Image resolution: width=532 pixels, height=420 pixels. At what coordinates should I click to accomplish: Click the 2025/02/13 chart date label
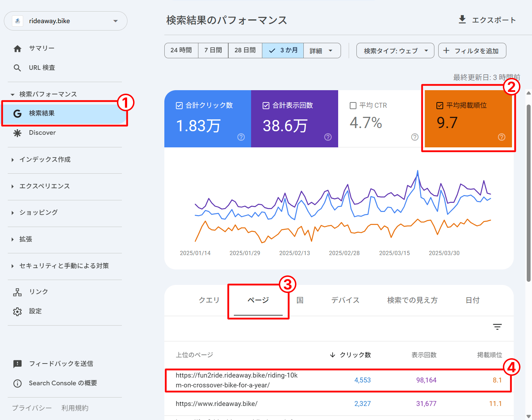coord(295,253)
